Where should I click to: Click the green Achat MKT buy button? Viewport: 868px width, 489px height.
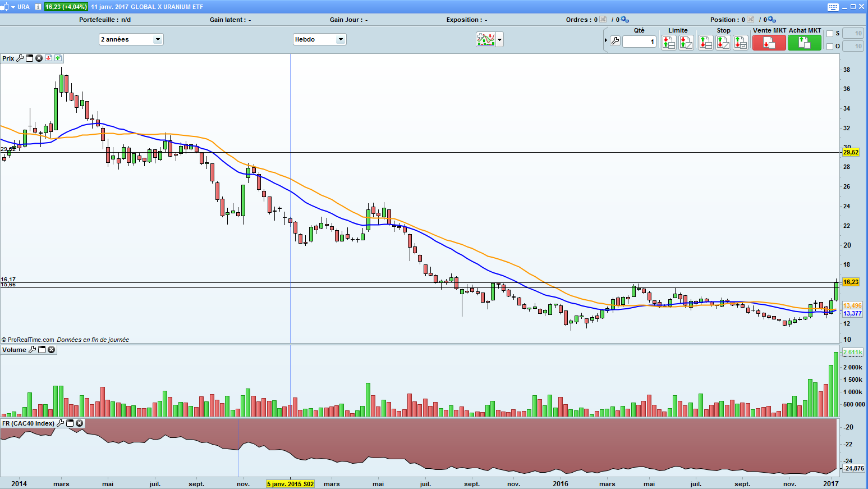coord(805,43)
